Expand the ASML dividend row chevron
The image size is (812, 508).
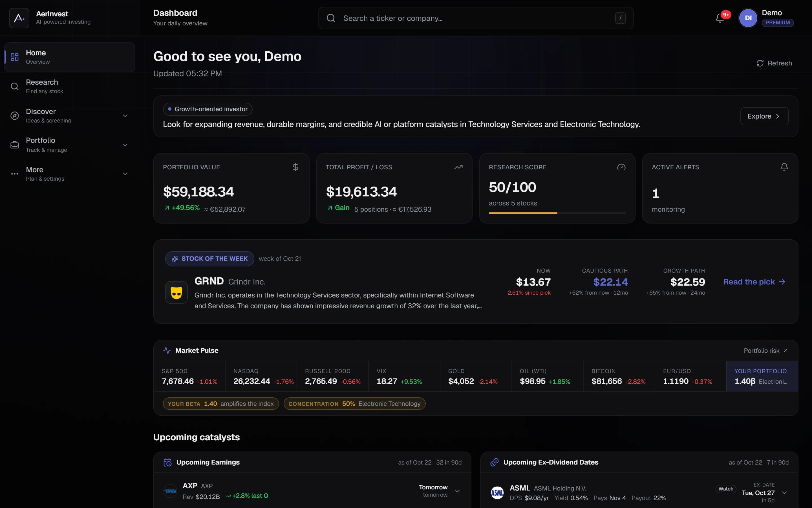(784, 493)
